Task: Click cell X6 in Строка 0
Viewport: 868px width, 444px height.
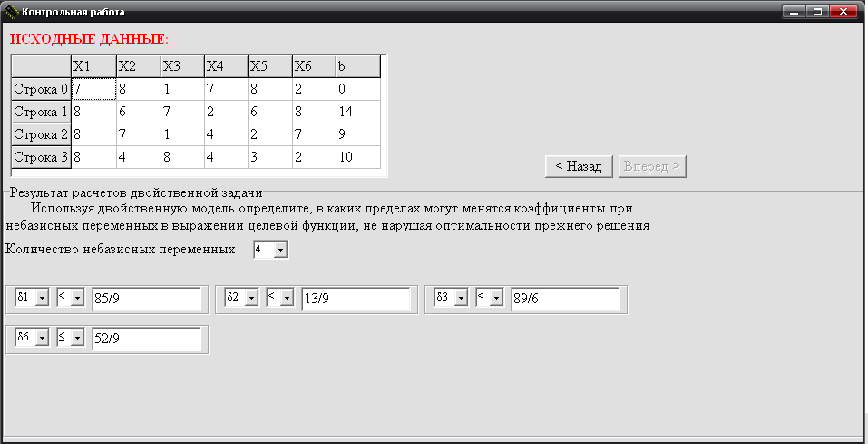Action: pos(314,89)
